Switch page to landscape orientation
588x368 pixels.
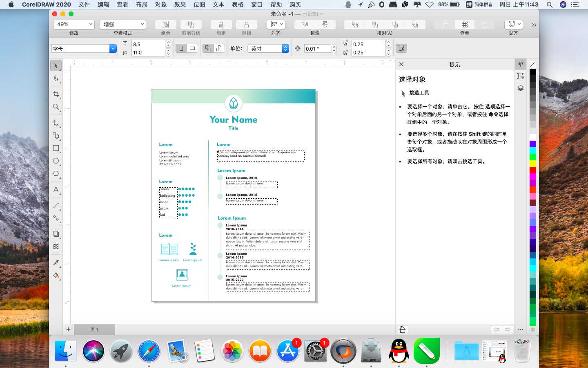pyautogui.click(x=192, y=48)
